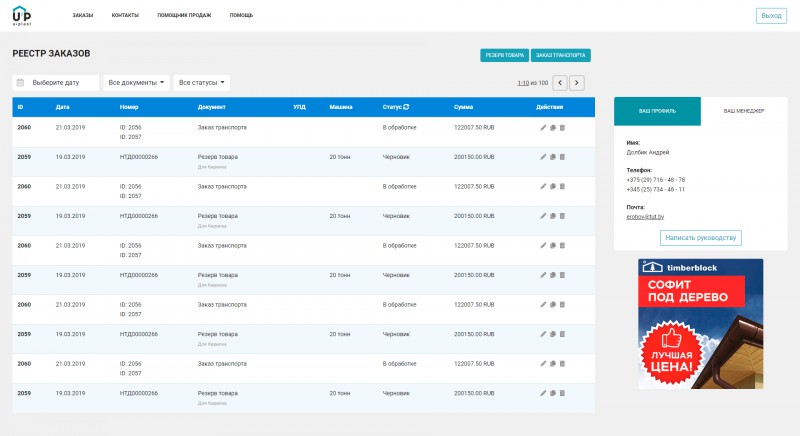The height and width of the screenshot is (436, 800).
Task: Sort by the Сумма column header
Action: coord(463,107)
